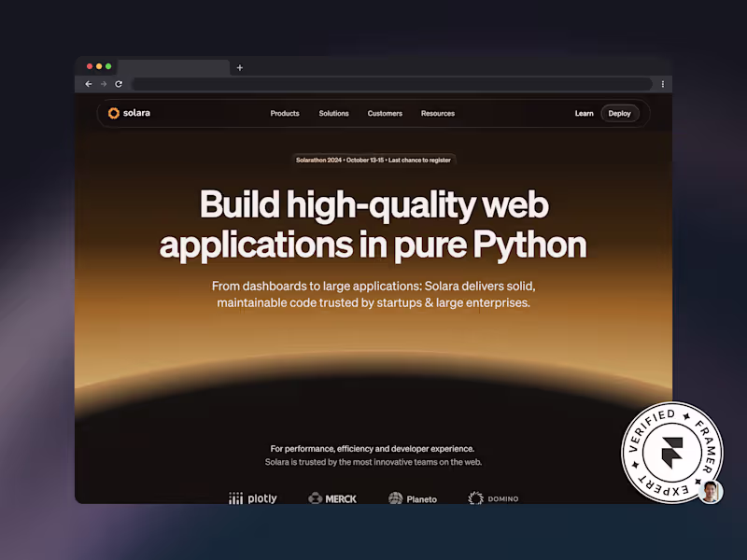Open the Learn link
Viewport: 747px width, 560px height.
[x=584, y=113]
